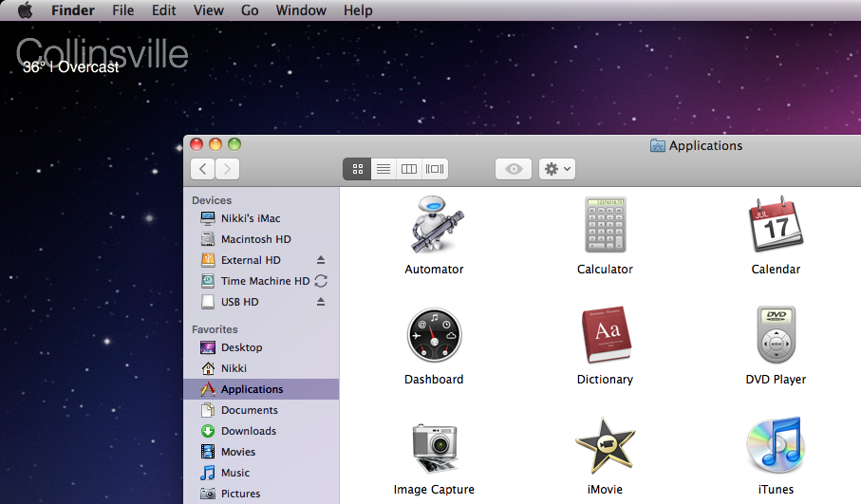Switch to list view
Viewport: 861px width, 504px height.
384,169
